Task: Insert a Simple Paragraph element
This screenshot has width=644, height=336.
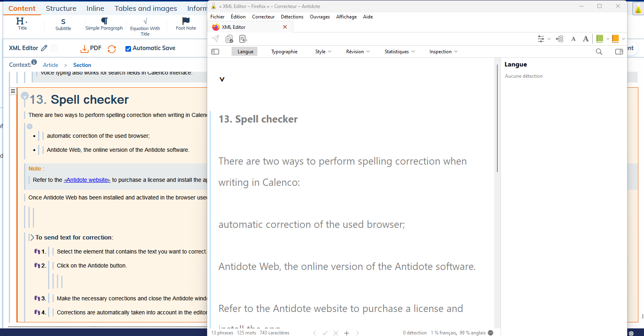Action: click(104, 24)
